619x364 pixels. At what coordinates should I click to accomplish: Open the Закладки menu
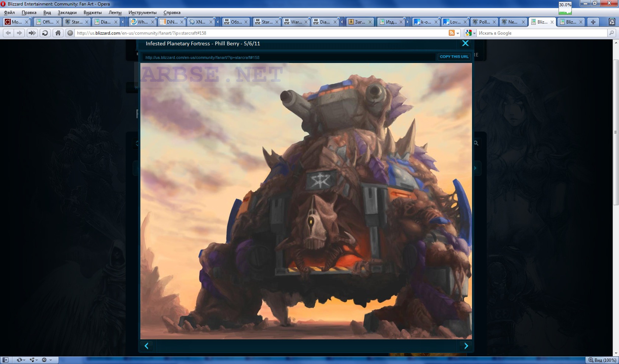(67, 12)
